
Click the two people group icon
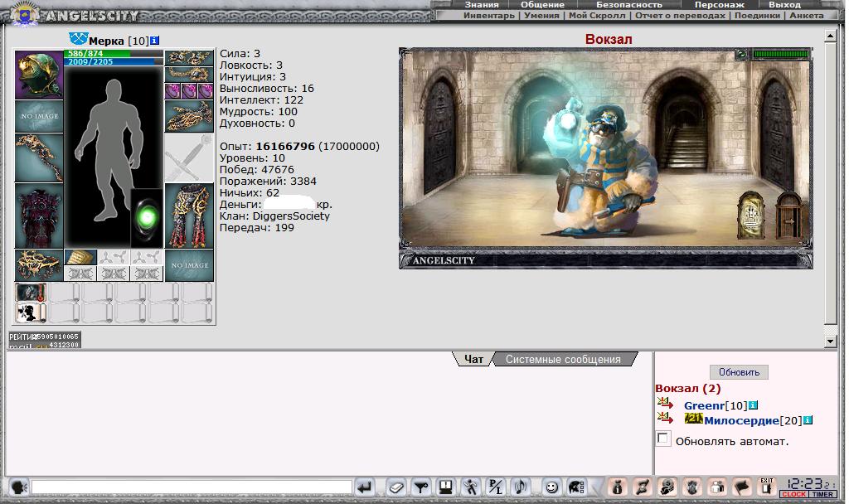(717, 487)
